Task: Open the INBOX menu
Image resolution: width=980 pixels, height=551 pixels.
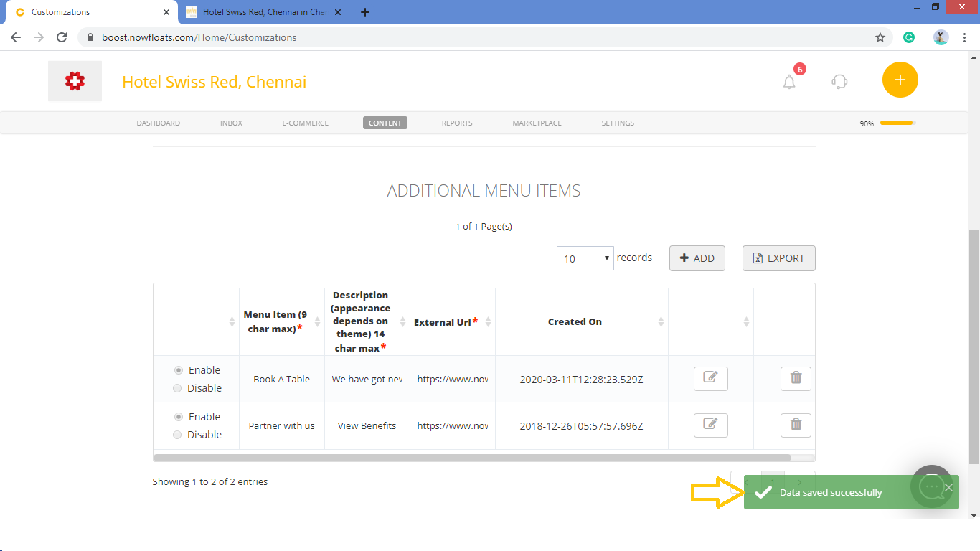Action: [231, 123]
